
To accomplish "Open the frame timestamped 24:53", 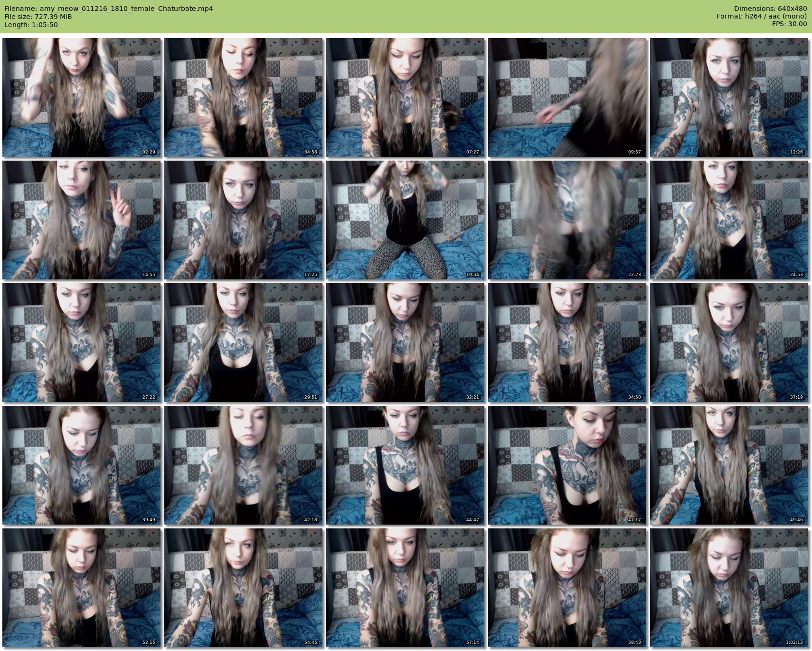I will click(729, 220).
